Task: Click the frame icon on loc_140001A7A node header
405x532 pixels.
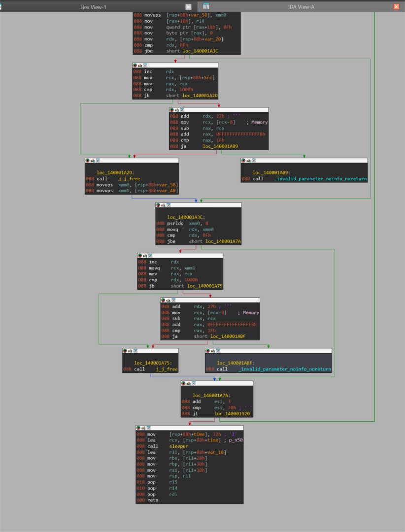Action: tap(194, 384)
